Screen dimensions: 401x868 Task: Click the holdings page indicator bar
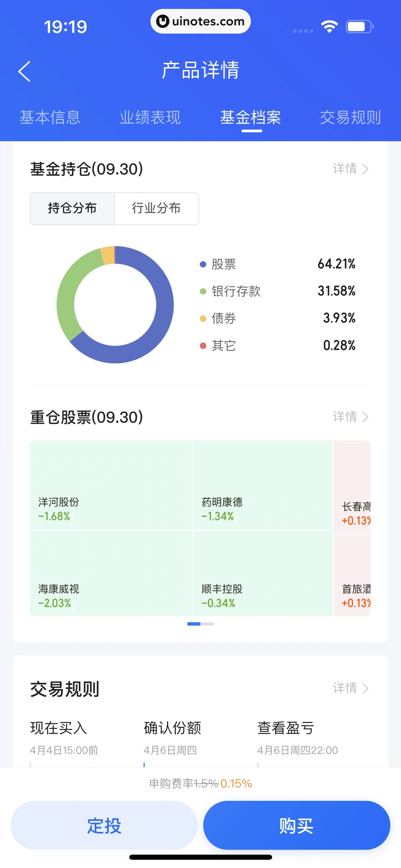(x=200, y=624)
